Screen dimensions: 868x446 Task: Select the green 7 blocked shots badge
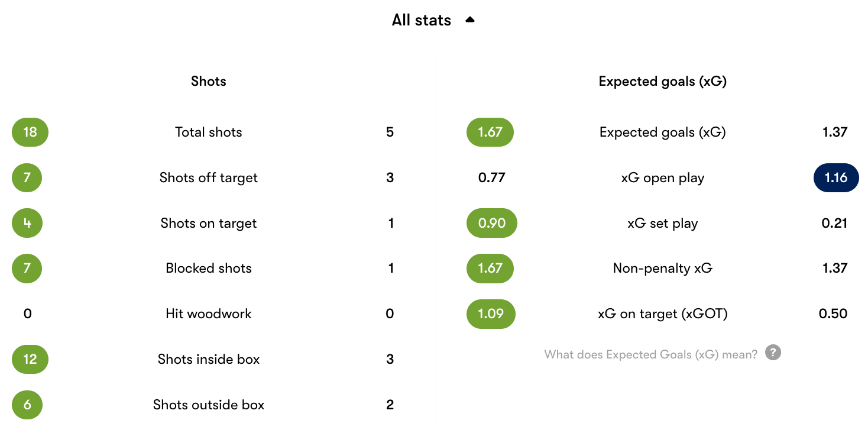[27, 268]
